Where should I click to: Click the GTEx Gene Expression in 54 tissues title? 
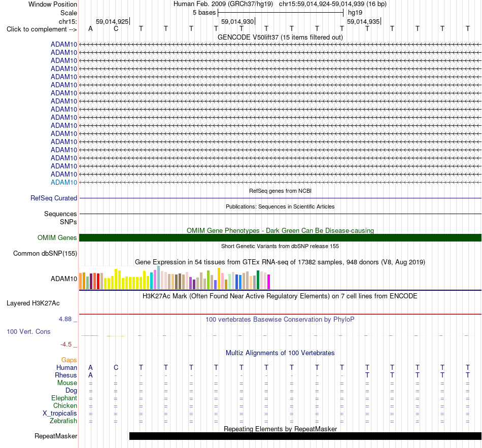[280, 262]
